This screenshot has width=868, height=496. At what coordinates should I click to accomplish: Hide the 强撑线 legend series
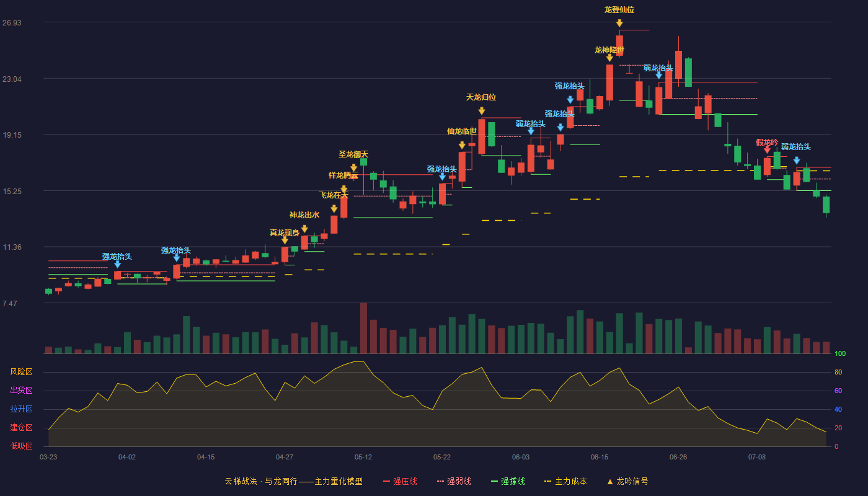point(508,481)
